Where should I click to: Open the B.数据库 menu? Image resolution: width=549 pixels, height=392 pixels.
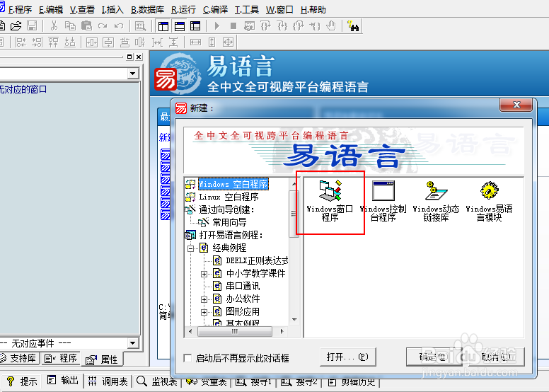[x=147, y=9]
